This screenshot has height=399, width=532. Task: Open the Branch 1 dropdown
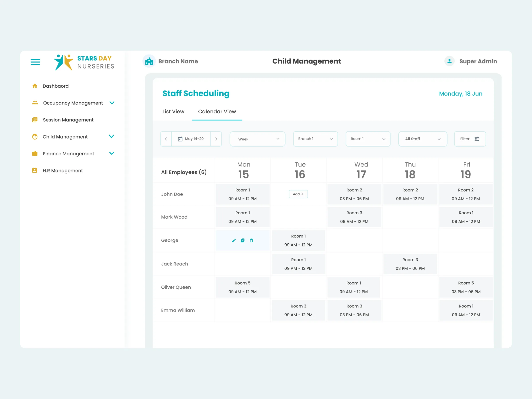(315, 139)
